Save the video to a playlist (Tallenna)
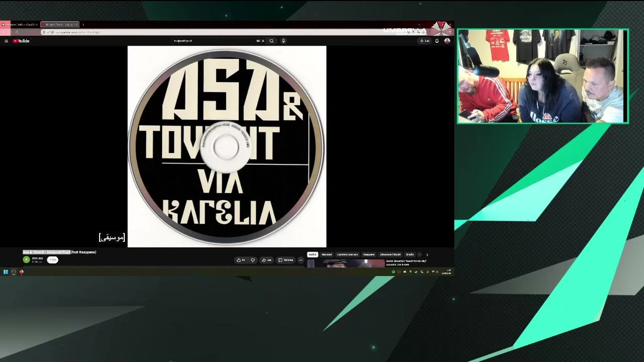644x362 pixels. click(x=286, y=260)
